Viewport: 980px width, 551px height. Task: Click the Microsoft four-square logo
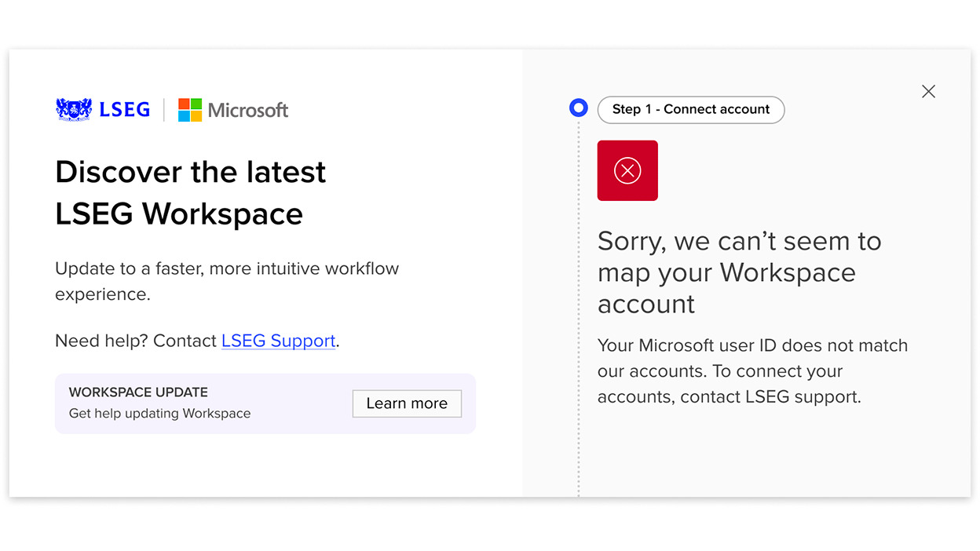190,110
